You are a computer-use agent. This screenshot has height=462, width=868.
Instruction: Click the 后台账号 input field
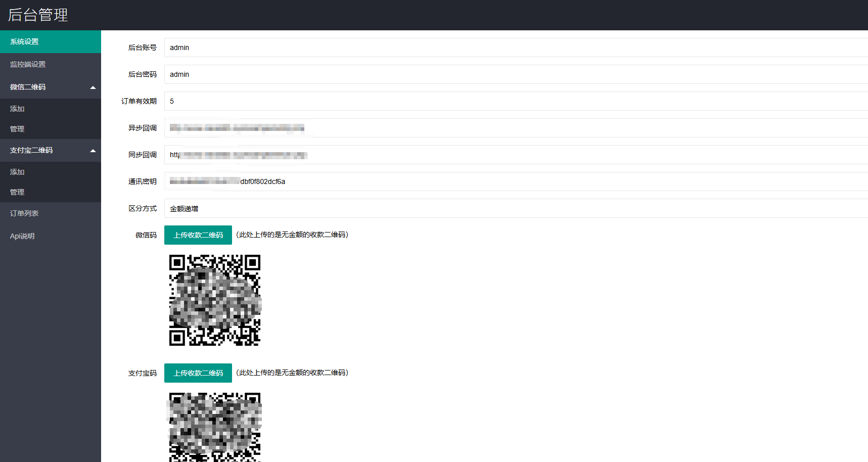coord(516,48)
